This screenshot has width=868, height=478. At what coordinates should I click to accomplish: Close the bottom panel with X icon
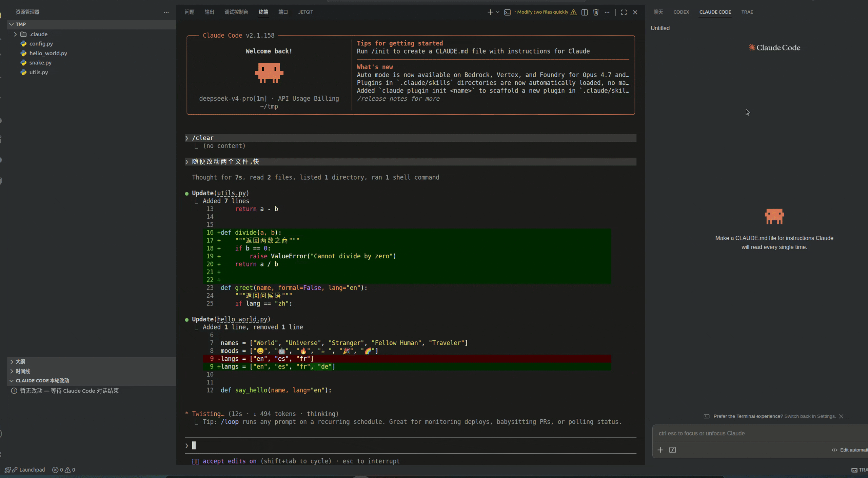tap(635, 12)
